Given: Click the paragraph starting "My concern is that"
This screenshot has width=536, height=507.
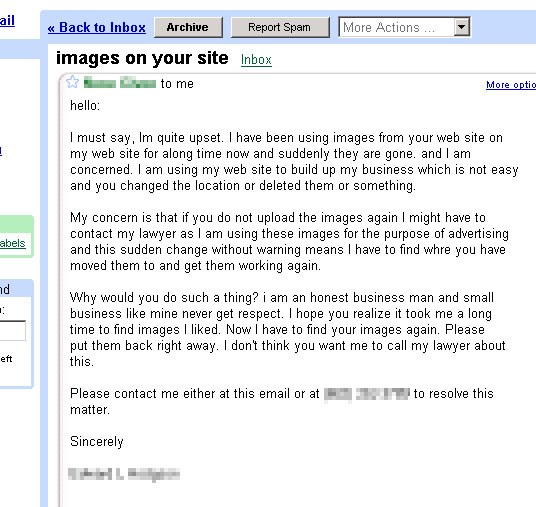Looking at the screenshot, I should click(289, 242).
